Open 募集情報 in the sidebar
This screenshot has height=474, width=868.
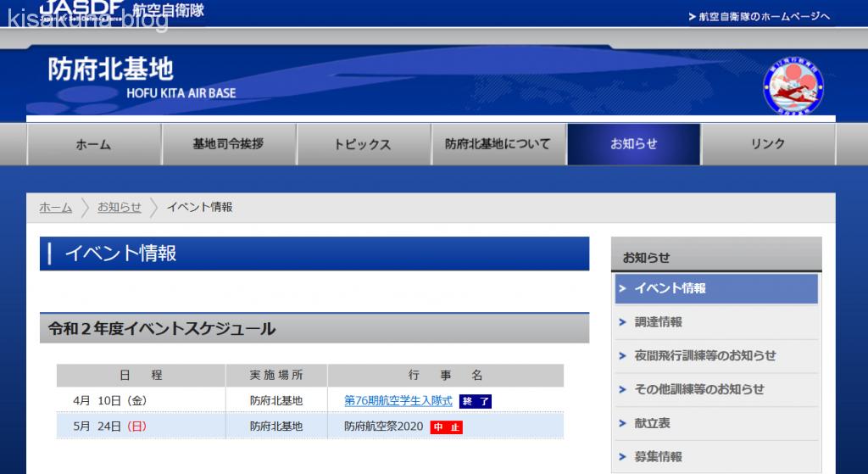(658, 456)
